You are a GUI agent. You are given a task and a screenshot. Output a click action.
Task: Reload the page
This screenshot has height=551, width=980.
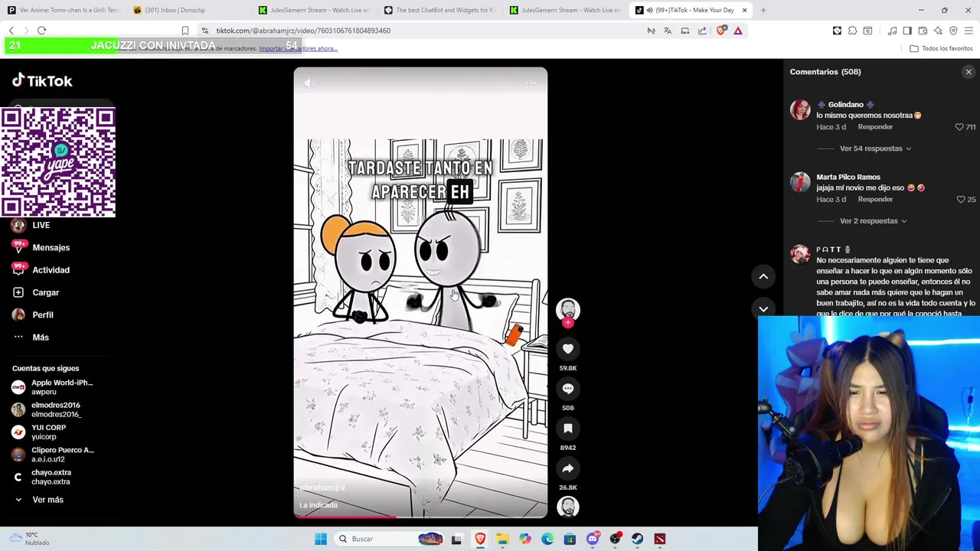pyautogui.click(x=41, y=31)
